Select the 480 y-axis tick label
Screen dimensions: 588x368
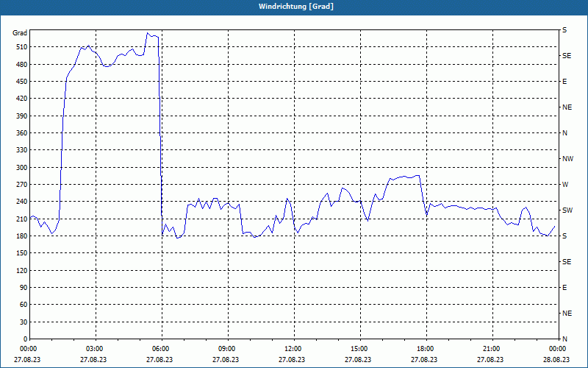pos(22,65)
